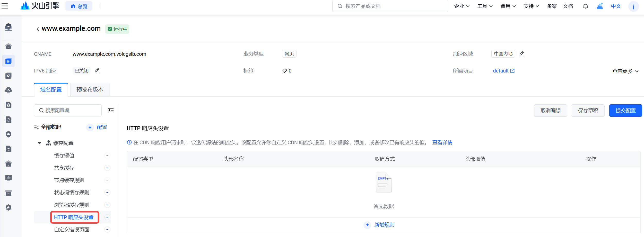Add a new rule with 新增规则

click(x=384, y=225)
